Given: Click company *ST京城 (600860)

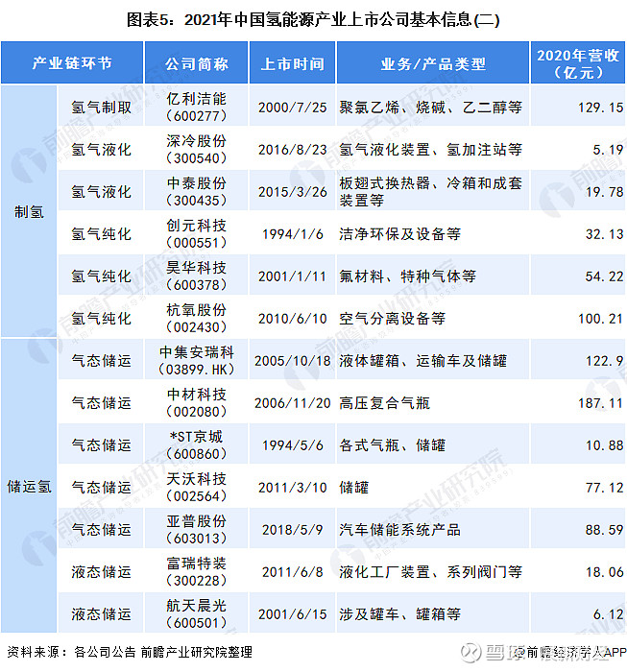Looking at the screenshot, I should 196,444.
